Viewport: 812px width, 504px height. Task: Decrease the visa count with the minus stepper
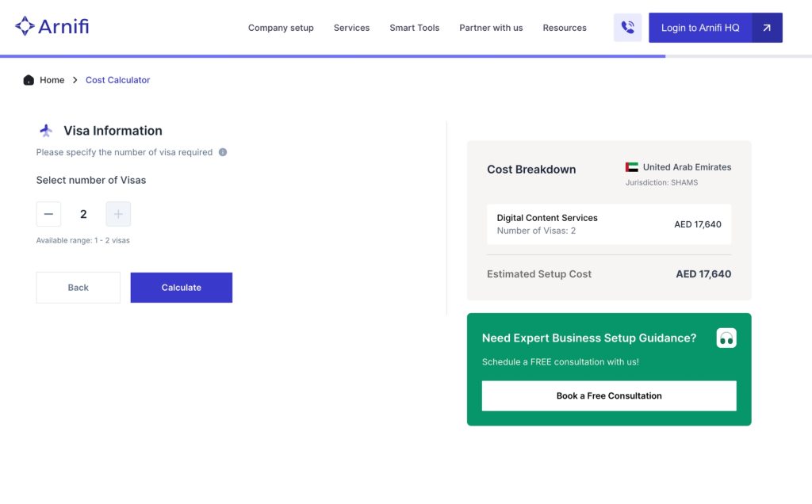coord(48,214)
